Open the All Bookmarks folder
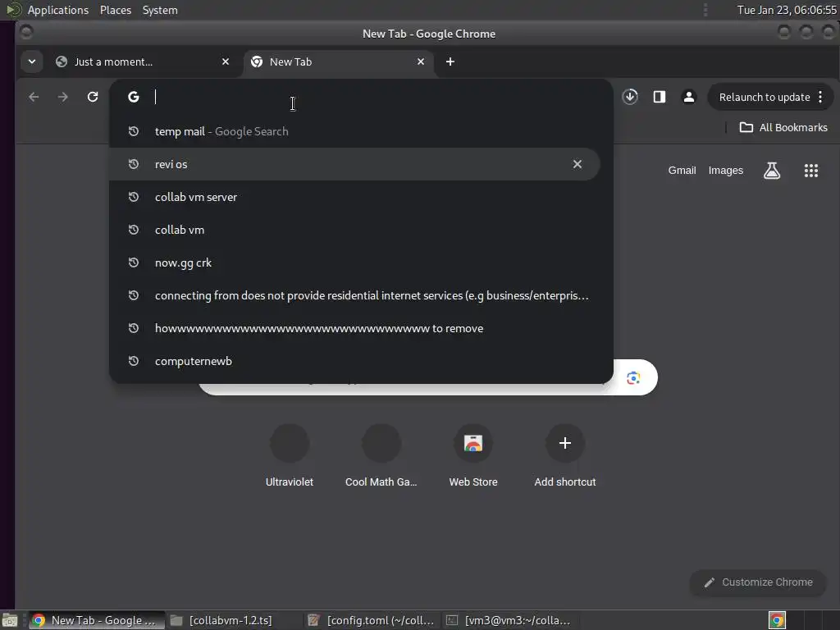The image size is (840, 630). pos(783,127)
